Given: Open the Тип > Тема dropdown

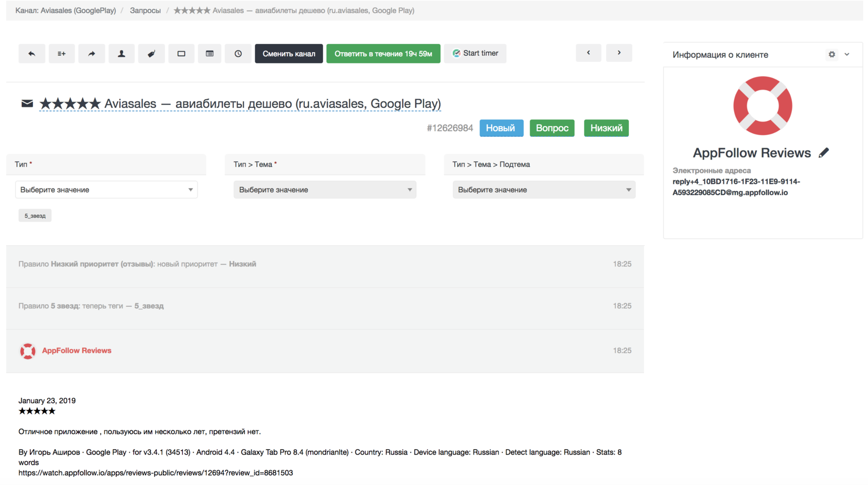Looking at the screenshot, I should coord(325,190).
